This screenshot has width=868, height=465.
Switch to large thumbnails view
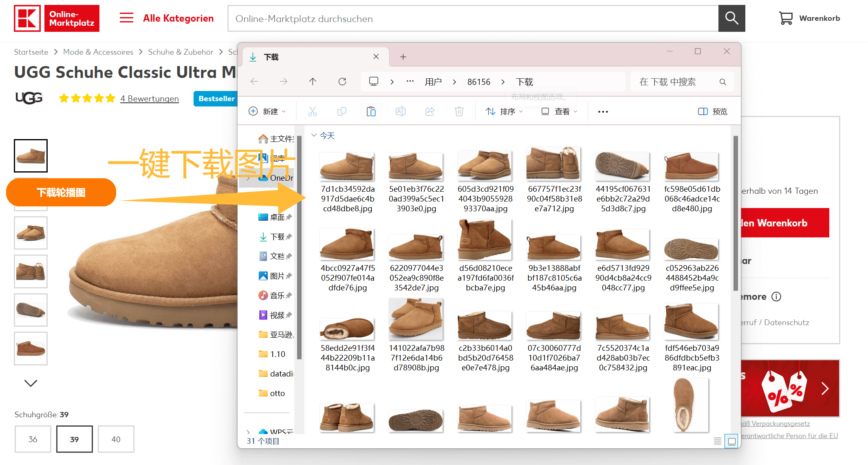click(x=732, y=441)
